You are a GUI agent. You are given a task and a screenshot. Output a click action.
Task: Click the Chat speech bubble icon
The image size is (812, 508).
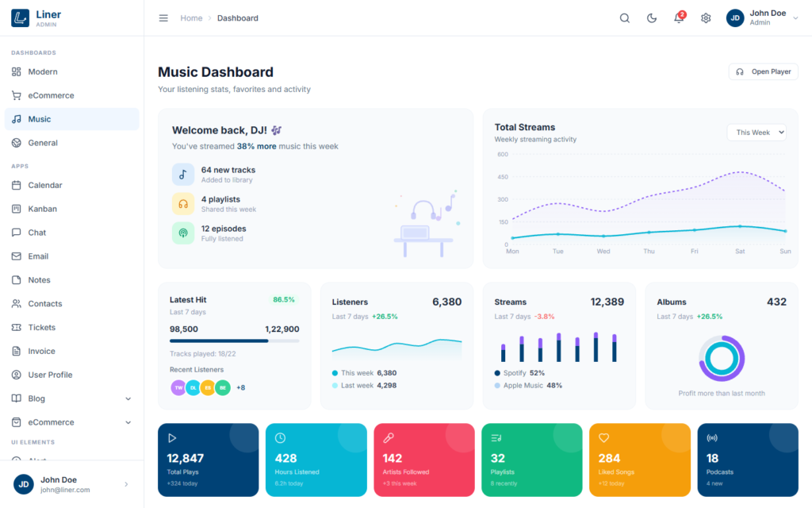tap(17, 233)
